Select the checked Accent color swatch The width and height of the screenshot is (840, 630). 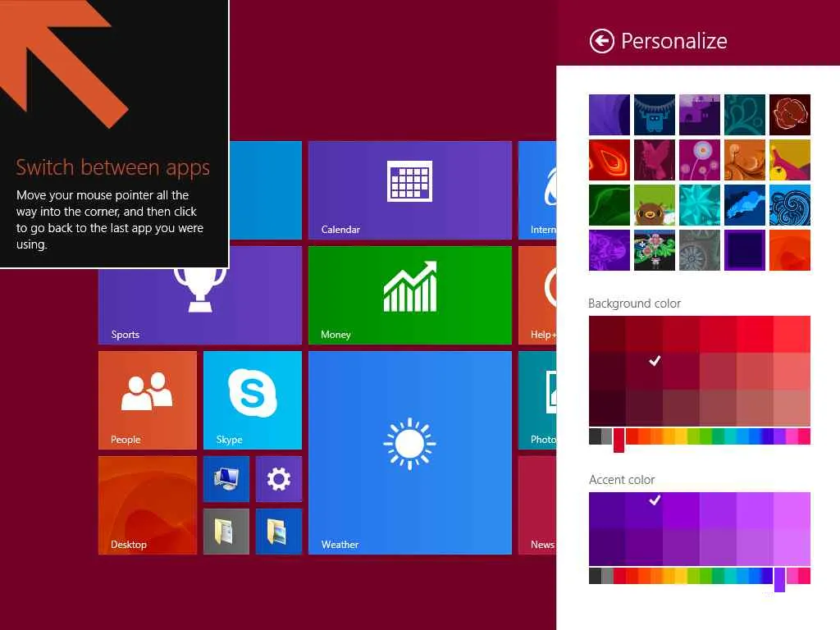tap(645, 510)
